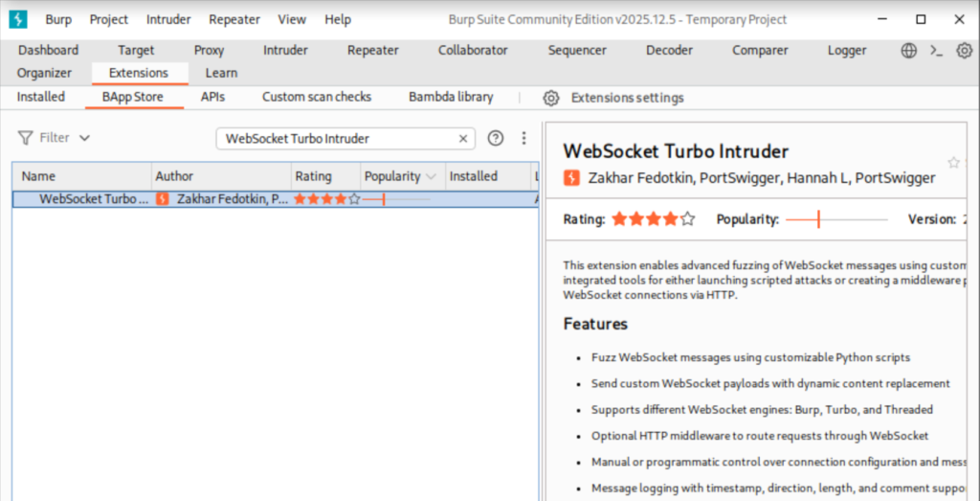Click the Rating stars in detail panel
This screenshot has width=980, height=501.
[x=653, y=219]
